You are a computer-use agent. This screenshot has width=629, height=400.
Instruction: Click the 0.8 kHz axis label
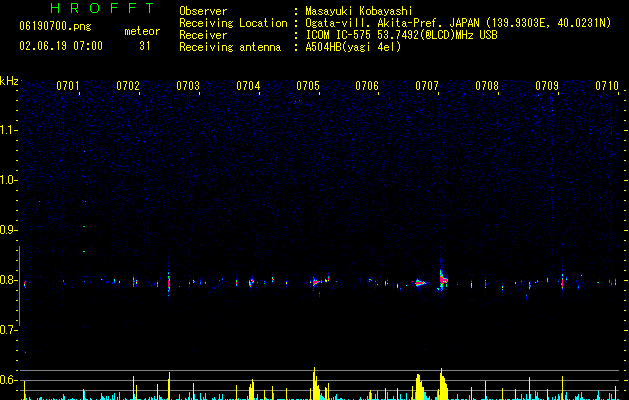click(x=9, y=280)
